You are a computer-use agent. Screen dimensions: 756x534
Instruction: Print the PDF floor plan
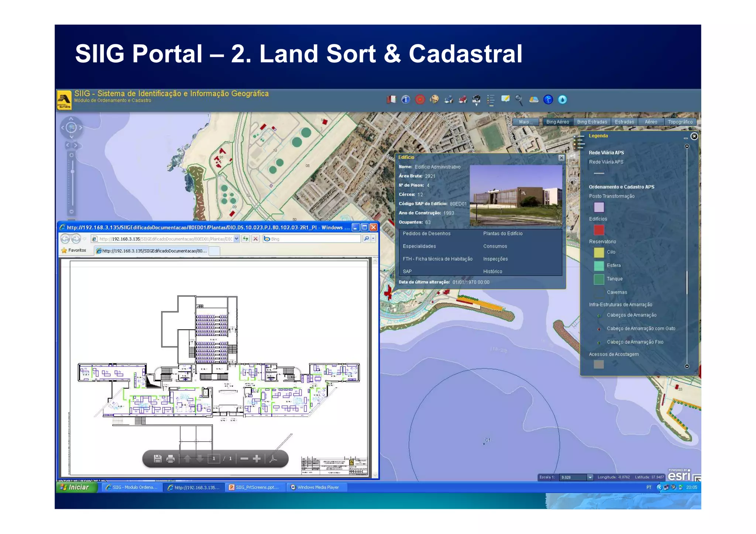pyautogui.click(x=171, y=459)
